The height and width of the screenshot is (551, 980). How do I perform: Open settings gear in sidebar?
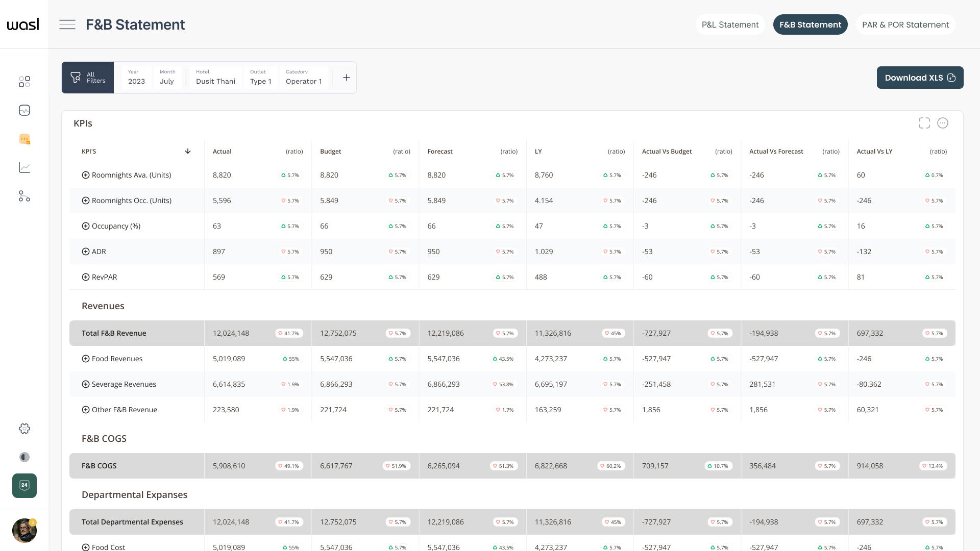point(24,429)
